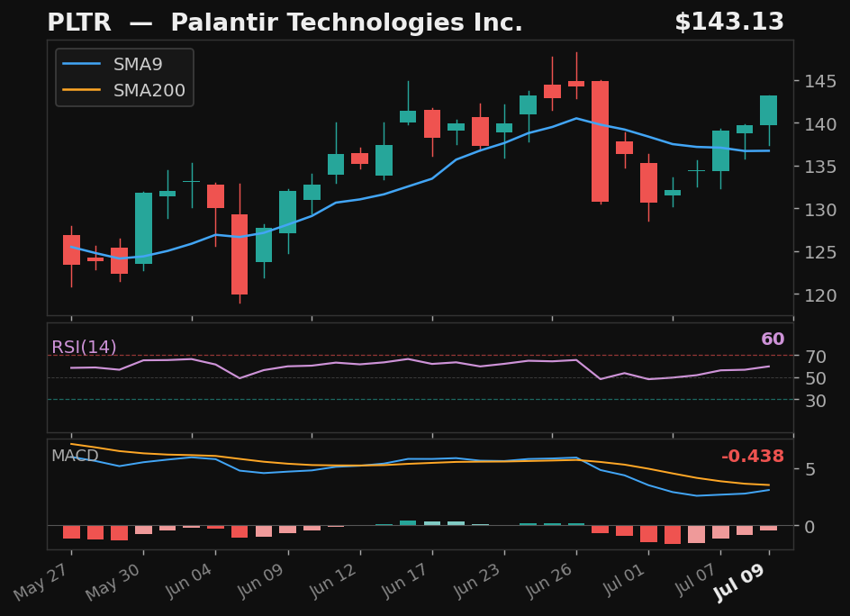Screen dimensions: 850x616
Task: Click the Jul 01 date label
Action: [x=626, y=579]
